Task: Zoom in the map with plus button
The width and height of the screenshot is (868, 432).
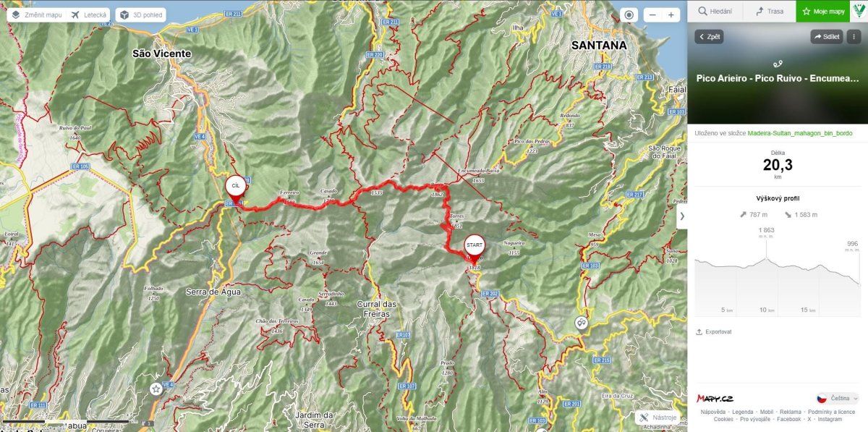Action: (671, 14)
